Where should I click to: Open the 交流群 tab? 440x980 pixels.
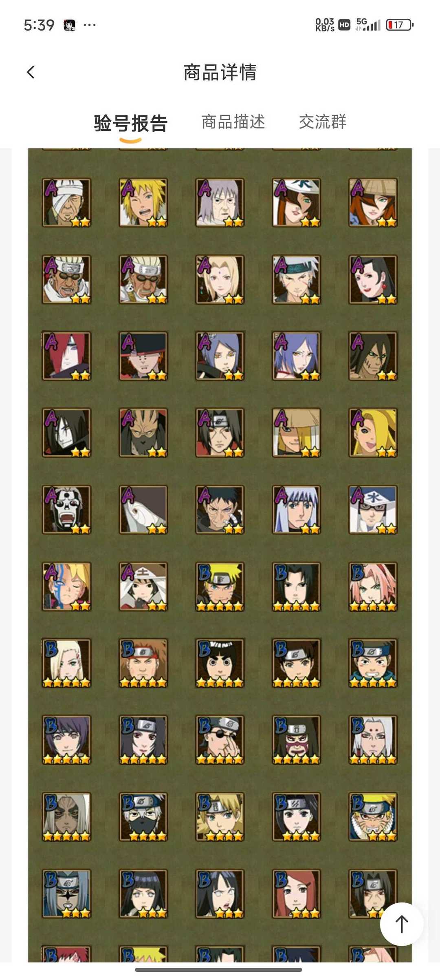(323, 122)
